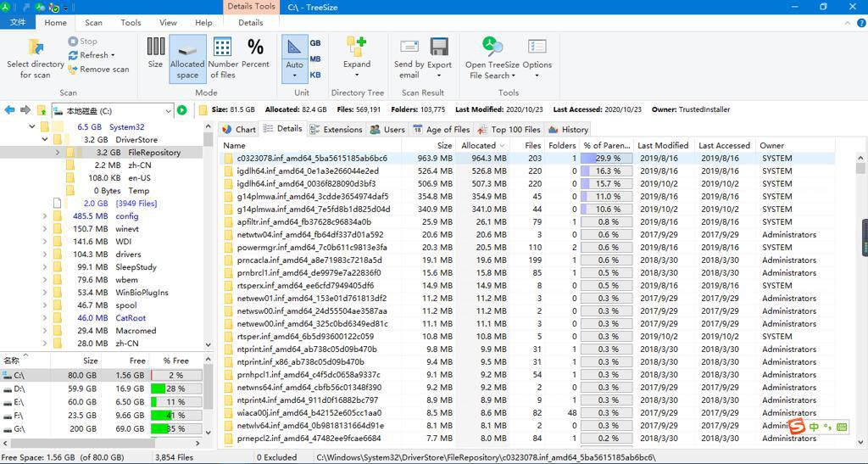Expand the winevt folder node

coord(44,229)
